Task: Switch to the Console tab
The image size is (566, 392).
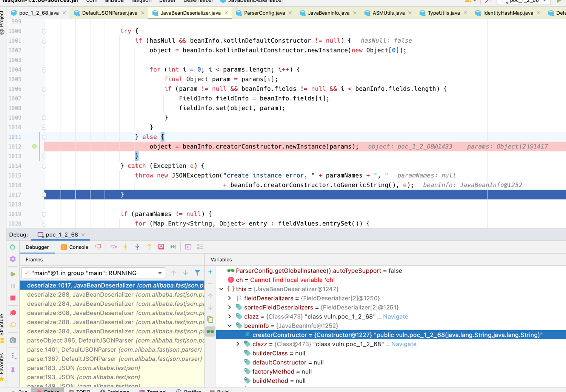Action: pos(74,247)
